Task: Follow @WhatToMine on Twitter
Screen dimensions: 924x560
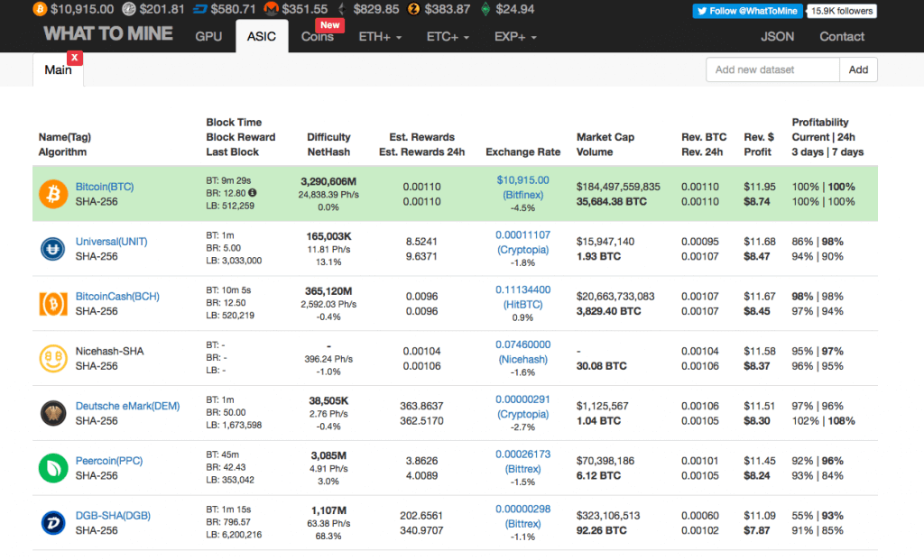Action: coord(747,11)
